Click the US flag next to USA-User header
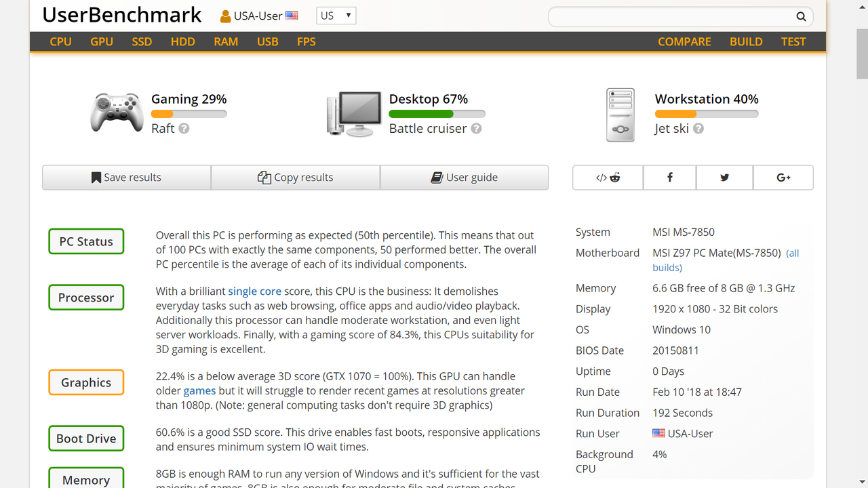Screen dimensions: 868x488 (292, 16)
